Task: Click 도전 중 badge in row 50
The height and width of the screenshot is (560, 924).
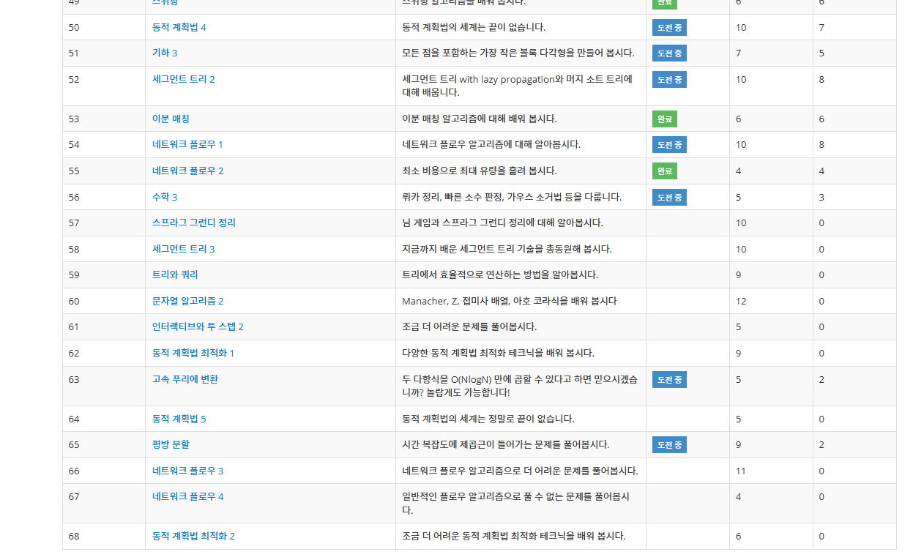Action: [x=669, y=28]
